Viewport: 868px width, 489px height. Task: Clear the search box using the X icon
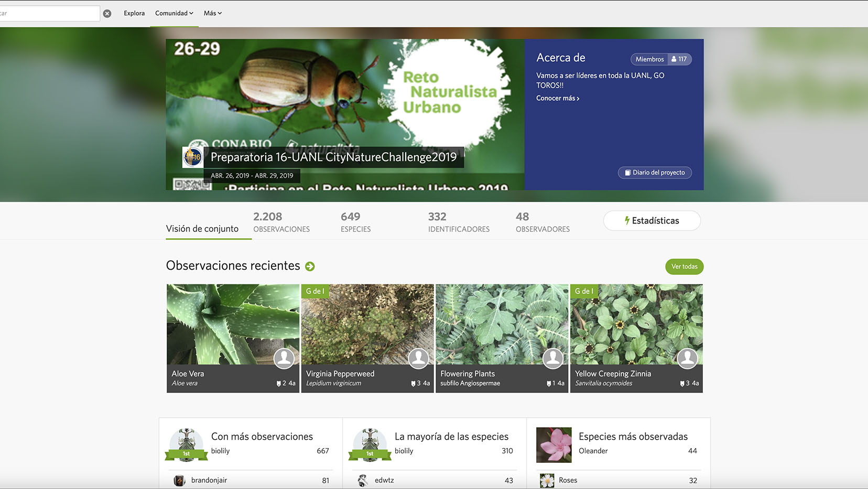[107, 13]
